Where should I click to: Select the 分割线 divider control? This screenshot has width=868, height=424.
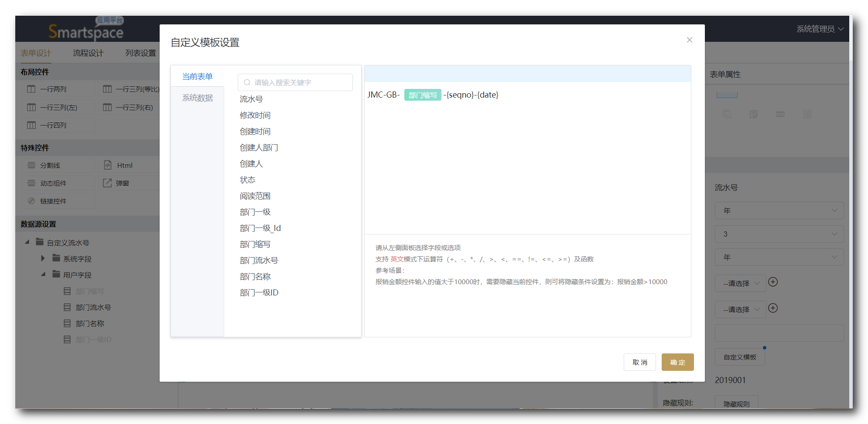click(58, 165)
